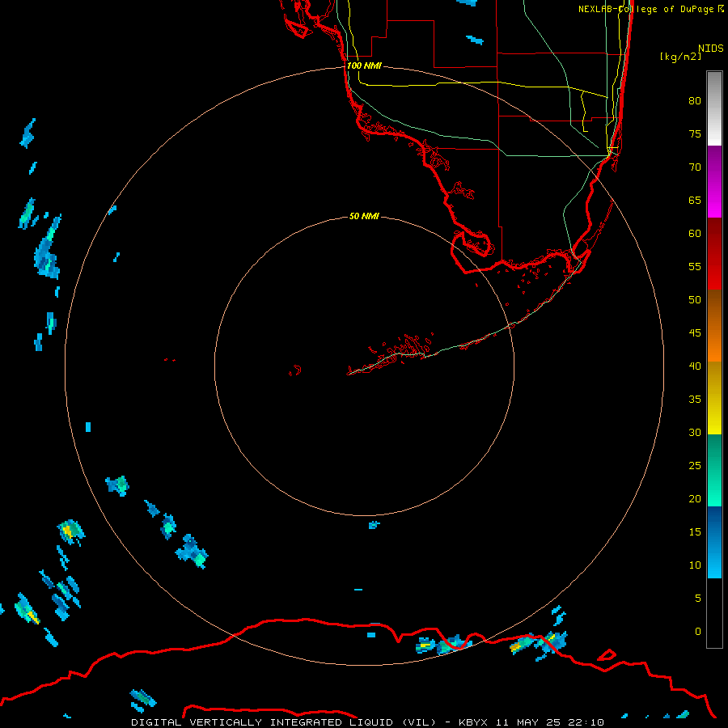Click the yellow segment of the color bar
The width and height of the screenshot is (728, 728).
714,398
